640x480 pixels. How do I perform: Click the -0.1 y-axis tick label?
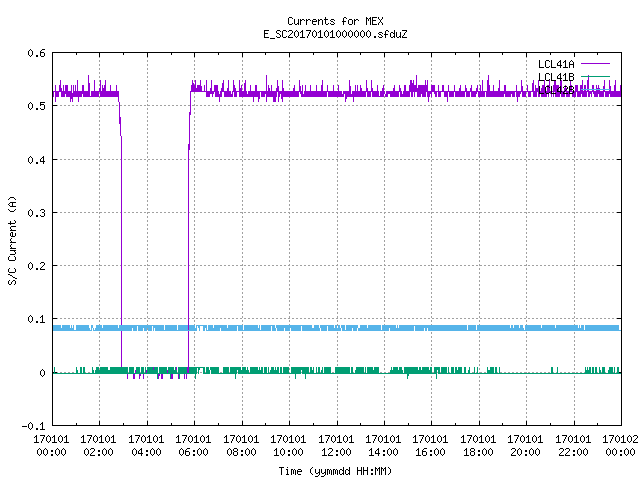click(x=33, y=426)
